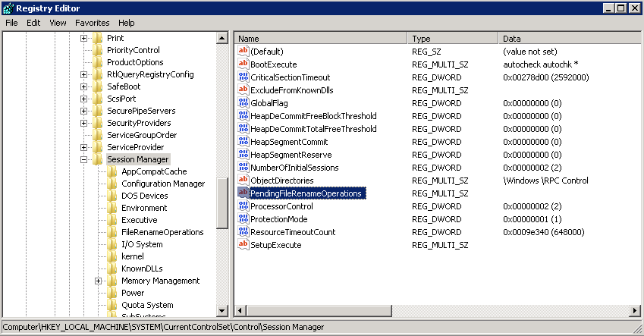Image resolution: width=644 pixels, height=336 pixels.
Task: Click the Session Manager folder icon
Action: 98,159
